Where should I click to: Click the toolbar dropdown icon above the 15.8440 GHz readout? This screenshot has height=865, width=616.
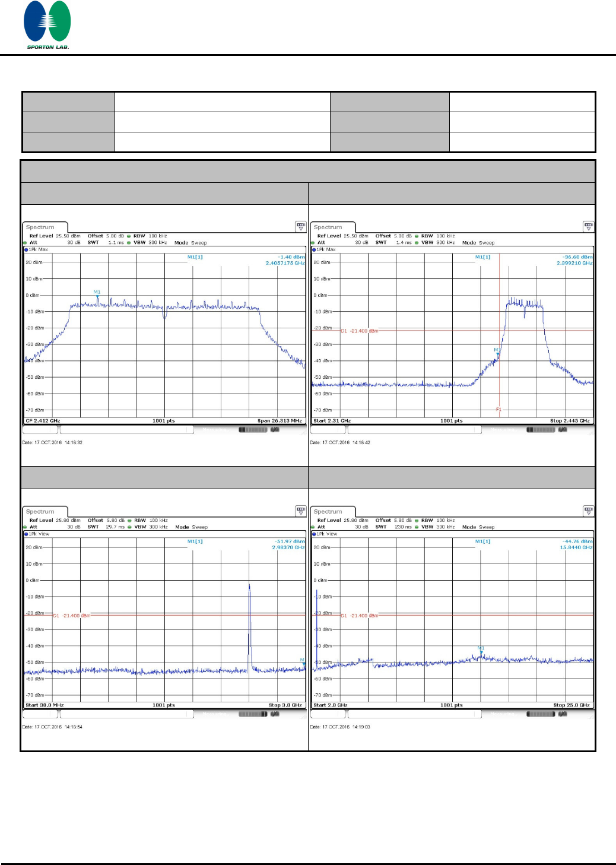pyautogui.click(x=588, y=511)
